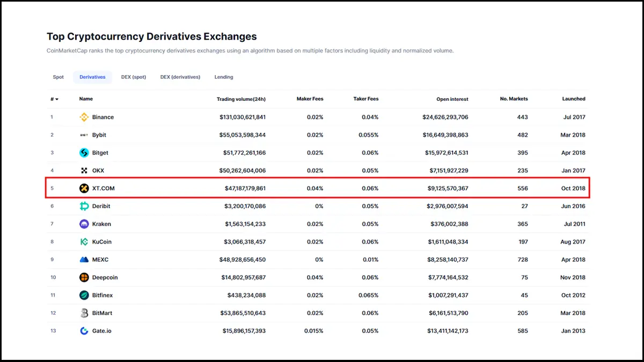
Task: Open the Kraken exchange link
Action: pos(102,224)
